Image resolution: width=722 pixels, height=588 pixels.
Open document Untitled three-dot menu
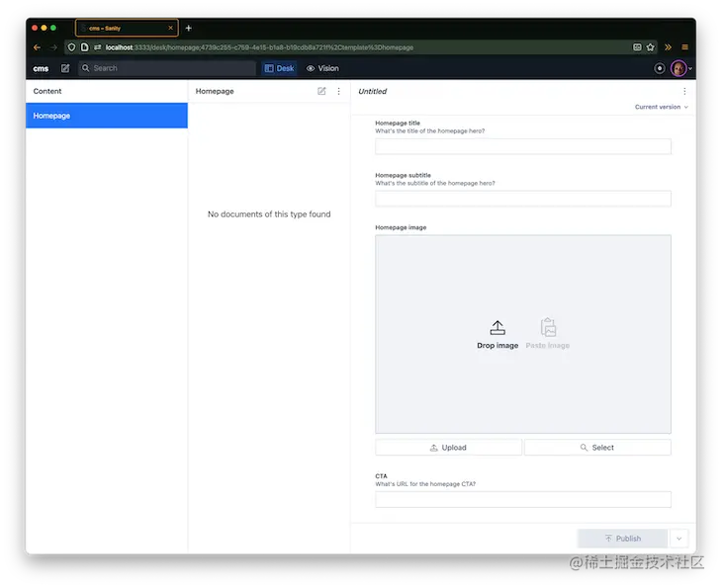click(x=684, y=91)
